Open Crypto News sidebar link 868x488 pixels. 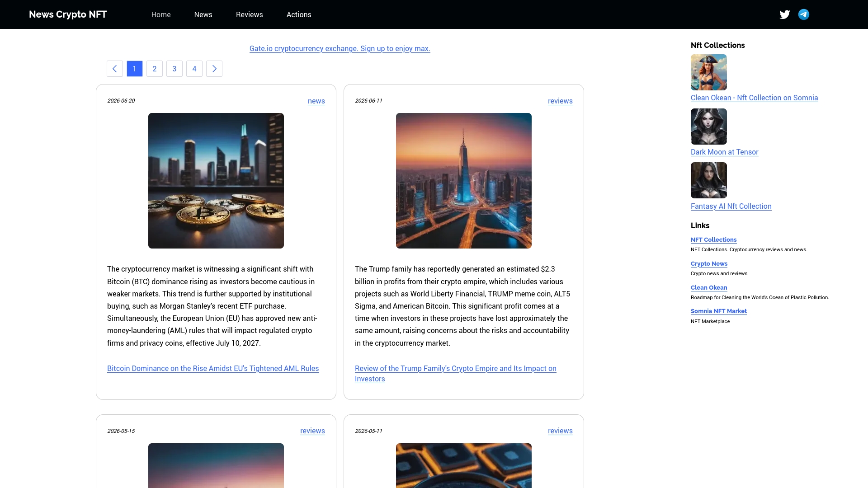coord(709,264)
